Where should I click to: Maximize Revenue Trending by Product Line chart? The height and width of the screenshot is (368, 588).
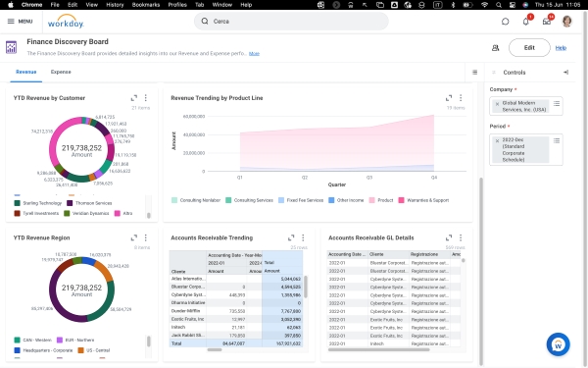tap(449, 98)
